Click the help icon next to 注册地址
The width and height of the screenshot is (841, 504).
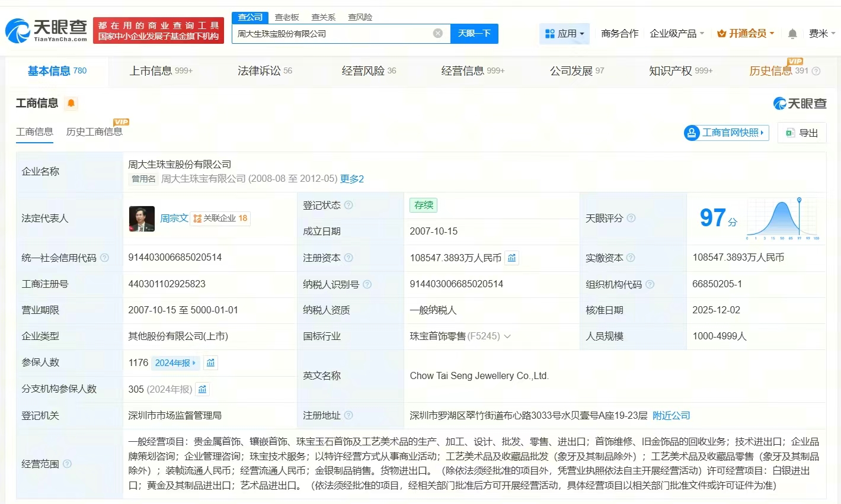click(x=348, y=416)
